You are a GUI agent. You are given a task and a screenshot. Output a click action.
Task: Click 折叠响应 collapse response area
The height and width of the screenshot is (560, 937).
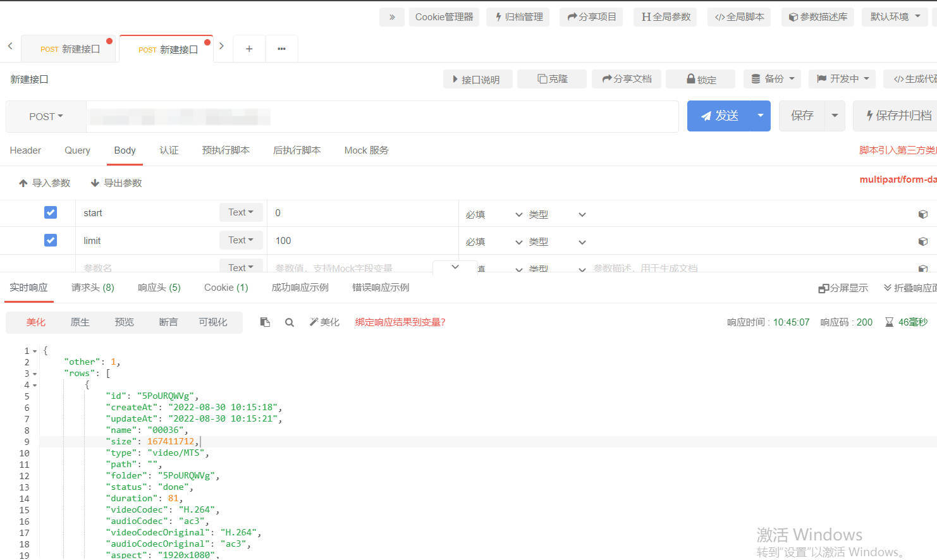pyautogui.click(x=910, y=288)
